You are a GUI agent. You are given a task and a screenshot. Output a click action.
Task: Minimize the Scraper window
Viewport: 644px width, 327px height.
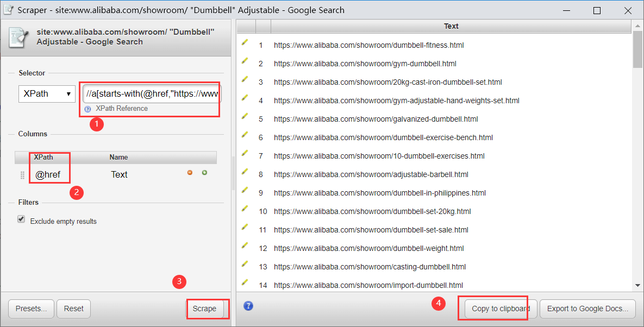coord(567,11)
